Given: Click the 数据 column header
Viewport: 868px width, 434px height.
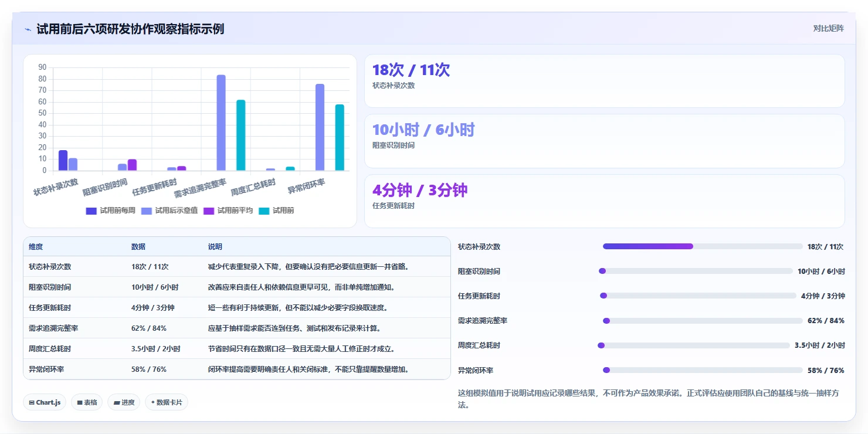Looking at the screenshot, I should point(138,247).
